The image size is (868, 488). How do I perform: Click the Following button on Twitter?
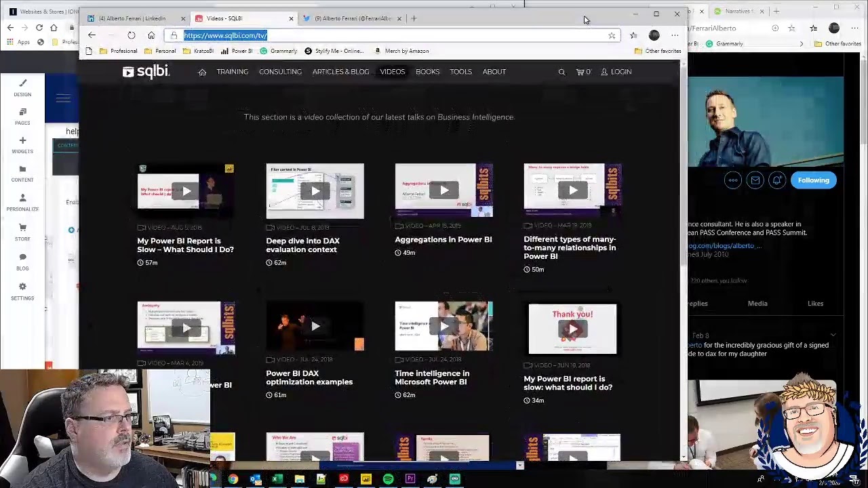point(813,180)
